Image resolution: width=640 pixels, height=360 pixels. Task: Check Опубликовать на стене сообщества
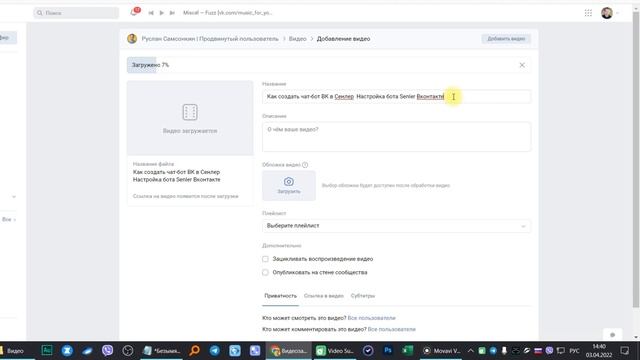(x=265, y=272)
